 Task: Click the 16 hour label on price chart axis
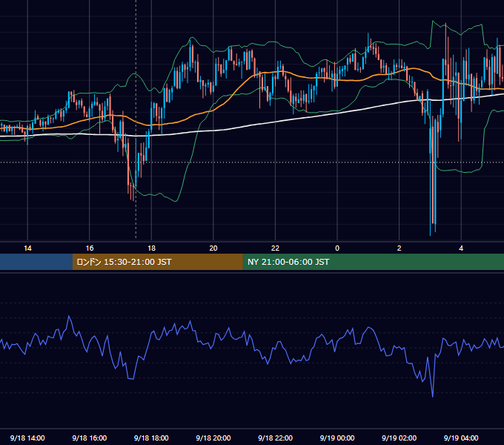tap(90, 248)
